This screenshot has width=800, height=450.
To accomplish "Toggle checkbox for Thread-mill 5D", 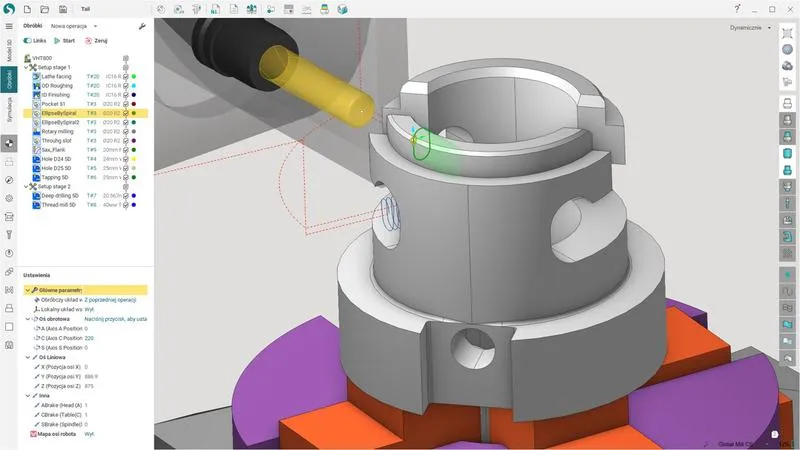I will [126, 205].
